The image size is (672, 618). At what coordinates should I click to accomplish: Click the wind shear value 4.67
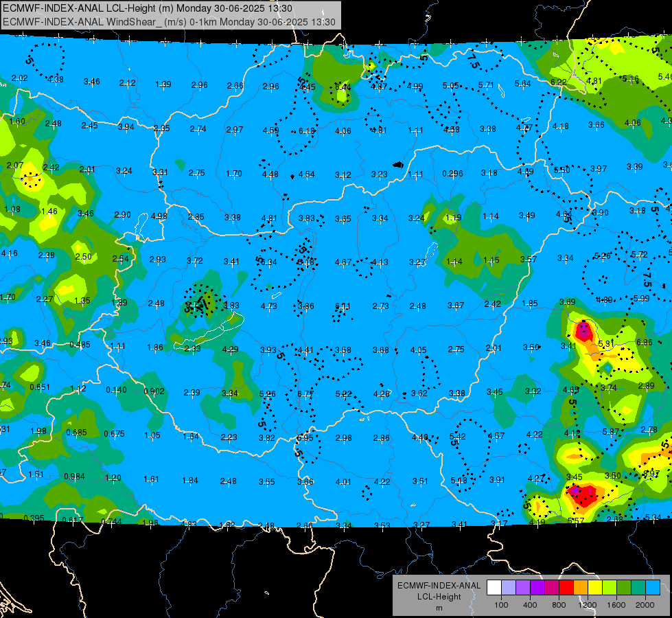(343, 262)
